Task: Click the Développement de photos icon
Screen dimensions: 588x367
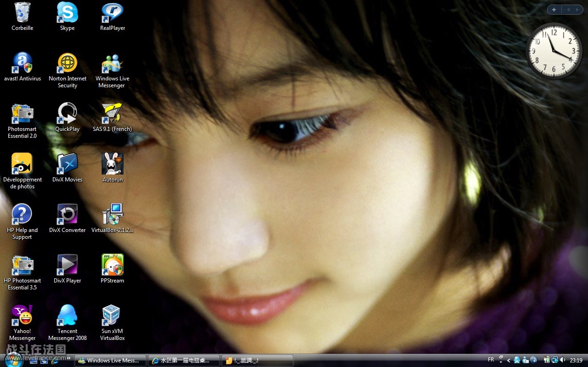Action: (x=22, y=172)
